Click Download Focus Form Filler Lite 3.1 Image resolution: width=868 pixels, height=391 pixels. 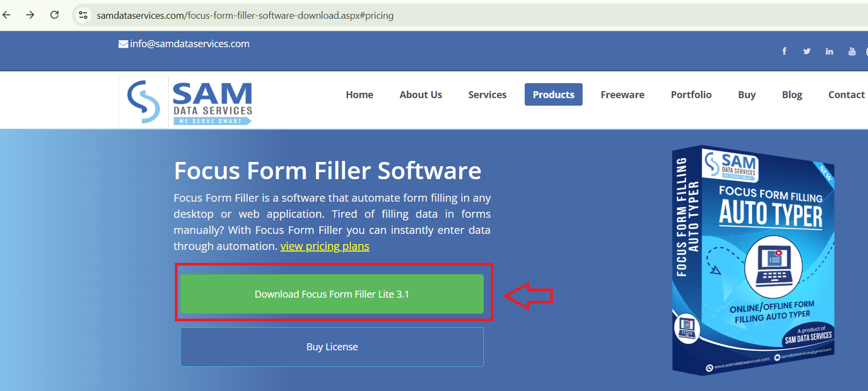[x=332, y=294]
